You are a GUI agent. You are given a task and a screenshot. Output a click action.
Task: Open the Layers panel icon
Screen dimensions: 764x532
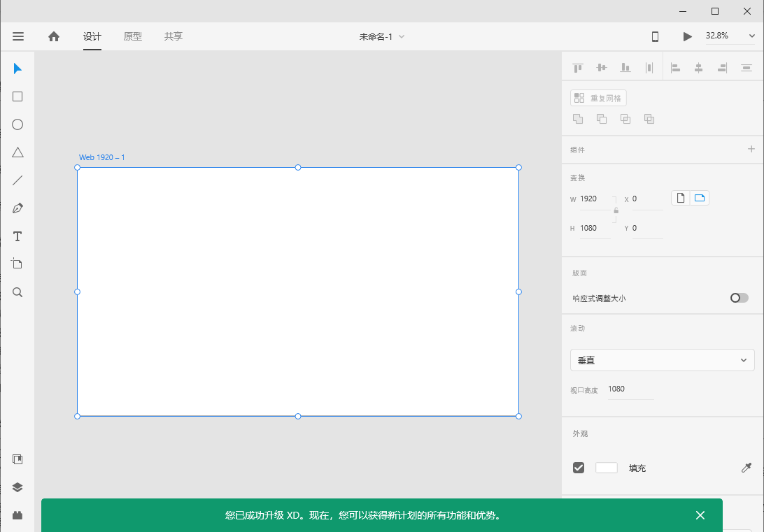[17, 487]
